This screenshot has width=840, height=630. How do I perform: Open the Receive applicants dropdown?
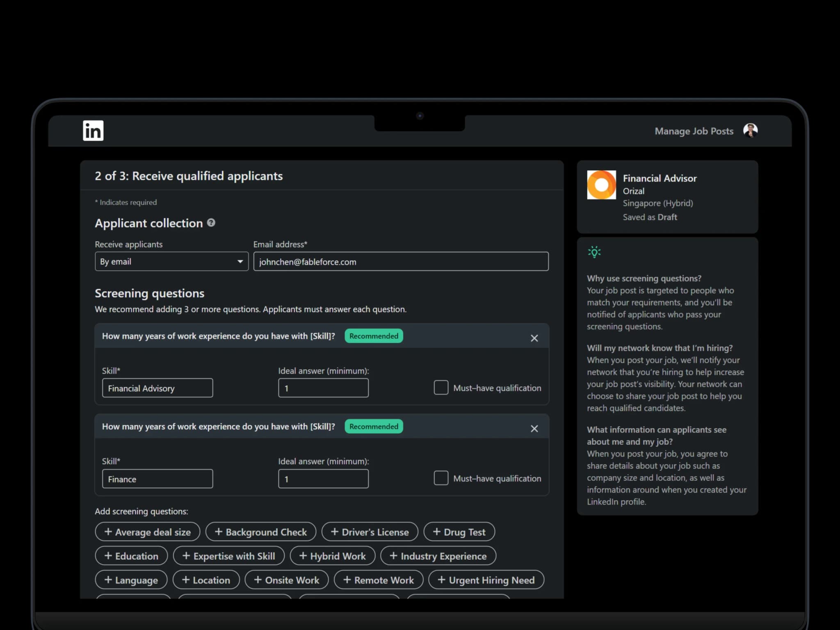(x=171, y=261)
